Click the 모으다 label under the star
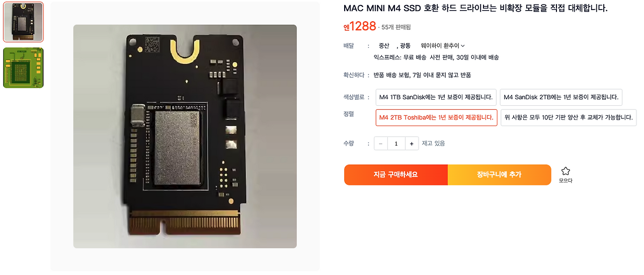Screen dimensions: 644x275 566,180
